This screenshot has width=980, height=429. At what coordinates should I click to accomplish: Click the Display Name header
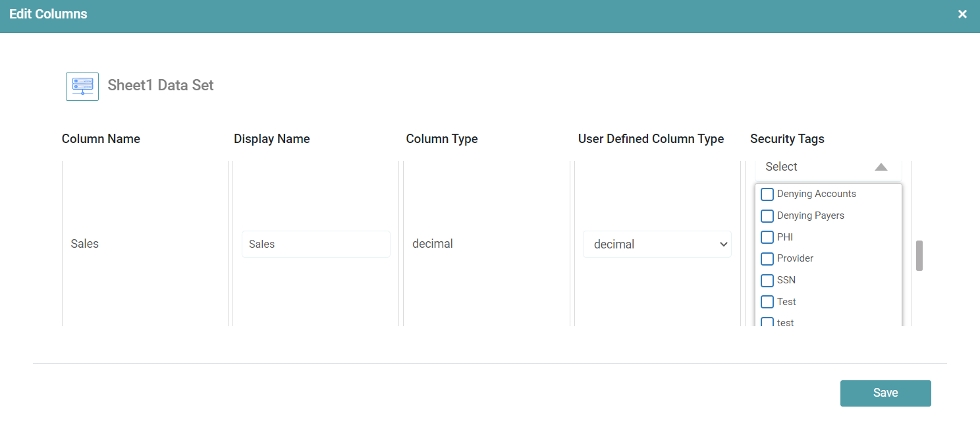271,139
